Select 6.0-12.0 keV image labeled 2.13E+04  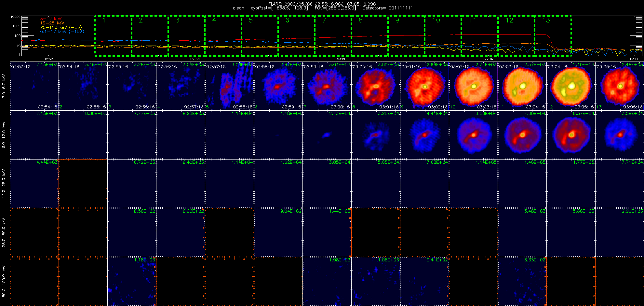coord(327,135)
